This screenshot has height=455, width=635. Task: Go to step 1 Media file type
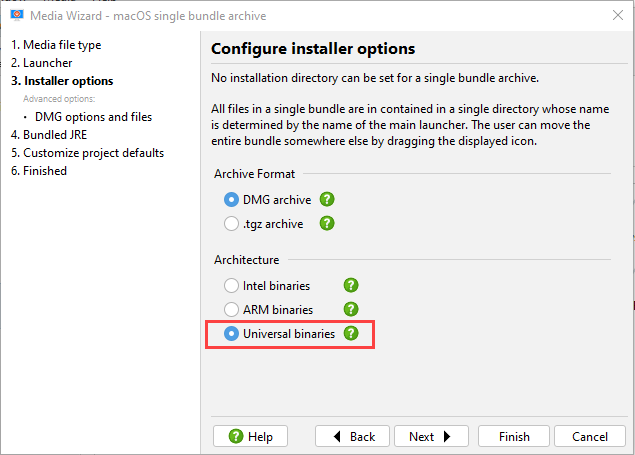click(x=56, y=45)
